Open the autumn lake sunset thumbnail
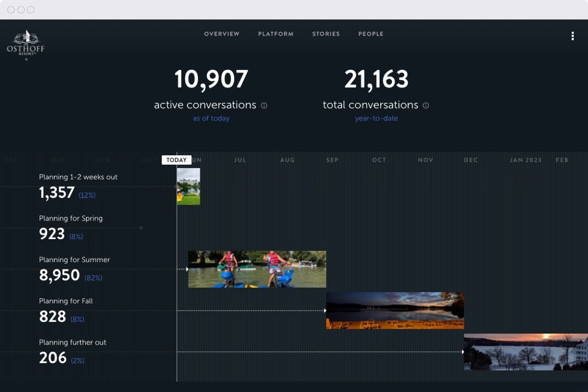The height and width of the screenshot is (392, 588). [394, 310]
